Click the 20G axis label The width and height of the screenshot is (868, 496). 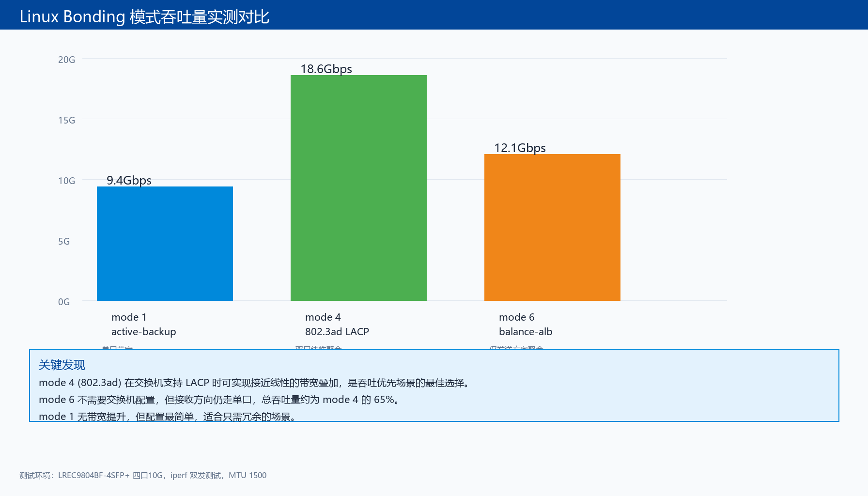[67, 60]
